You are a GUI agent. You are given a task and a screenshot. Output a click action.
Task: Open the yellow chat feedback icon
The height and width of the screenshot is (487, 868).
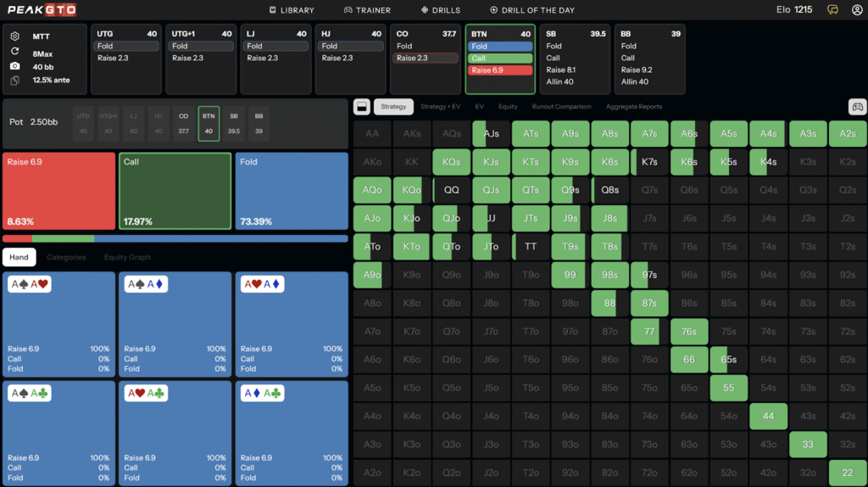coord(833,10)
